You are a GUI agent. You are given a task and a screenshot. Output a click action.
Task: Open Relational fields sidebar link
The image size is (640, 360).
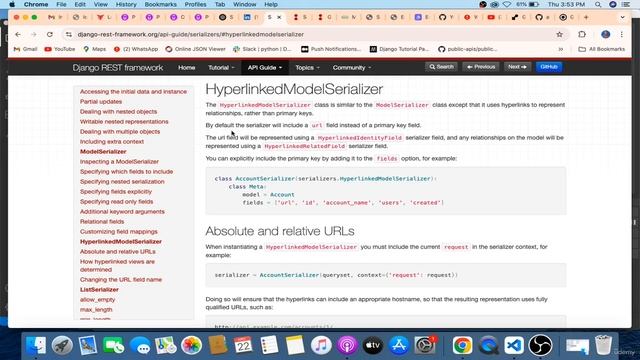coord(102,222)
